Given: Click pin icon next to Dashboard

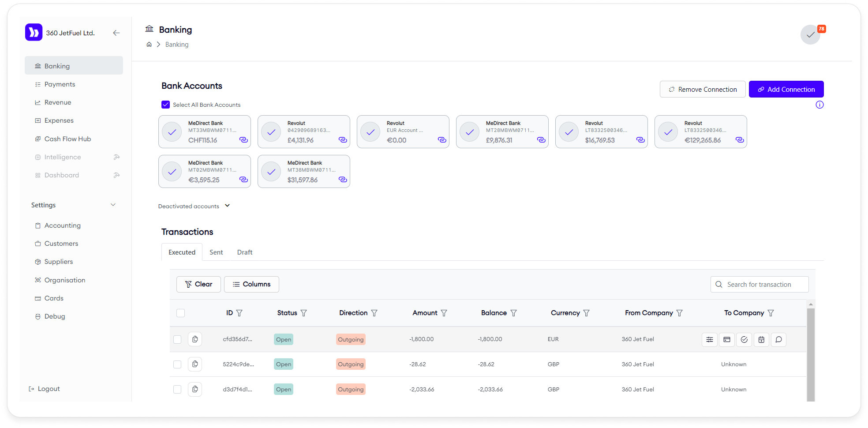Looking at the screenshot, I should [116, 175].
